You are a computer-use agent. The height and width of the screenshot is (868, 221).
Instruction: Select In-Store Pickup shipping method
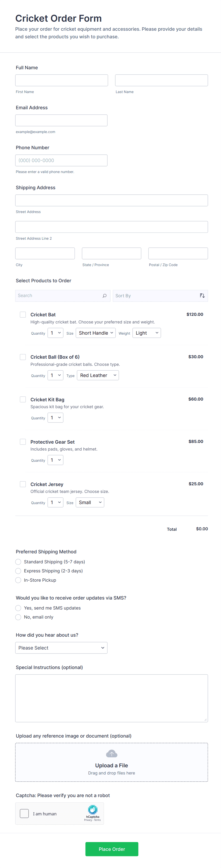point(19,580)
